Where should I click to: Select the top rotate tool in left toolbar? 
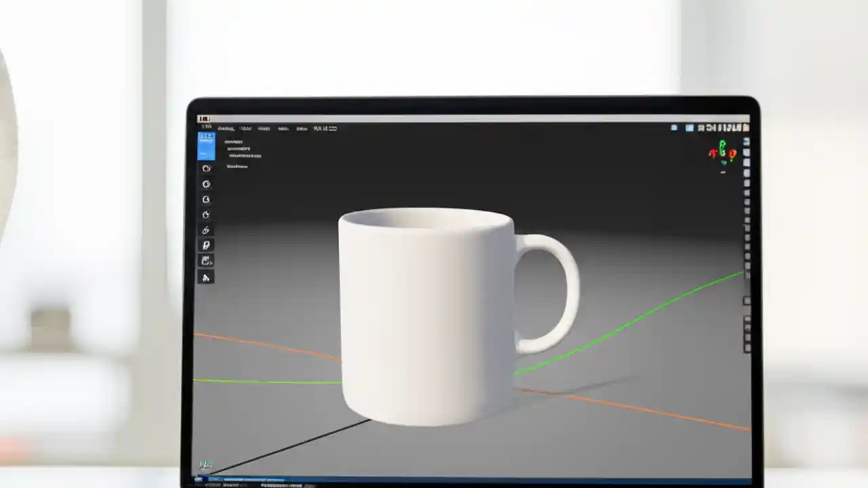206,168
